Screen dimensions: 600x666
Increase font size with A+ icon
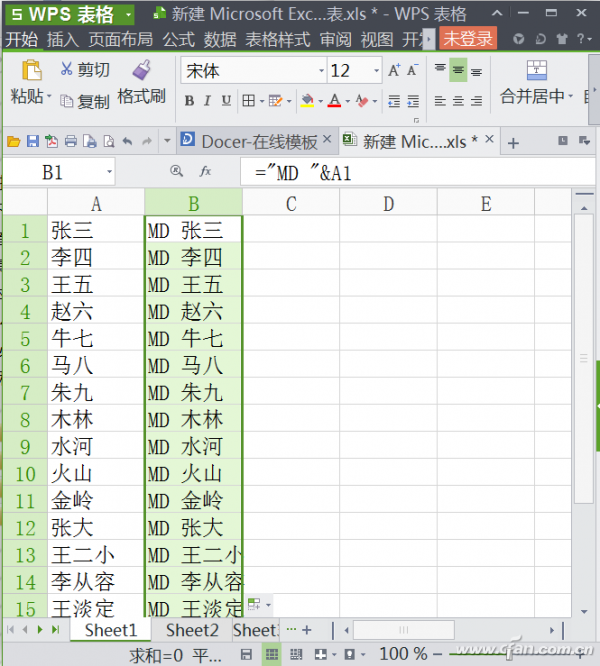click(x=394, y=70)
